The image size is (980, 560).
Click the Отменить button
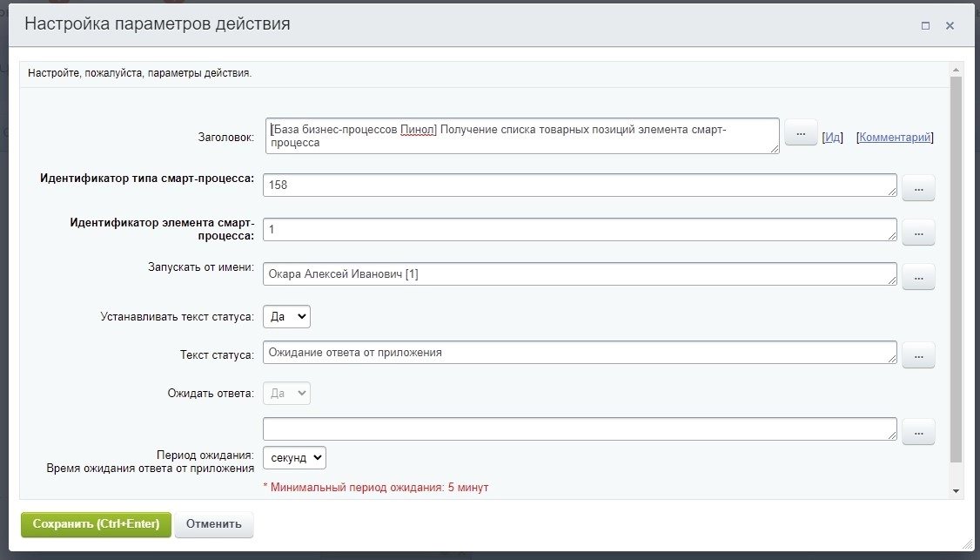click(214, 524)
